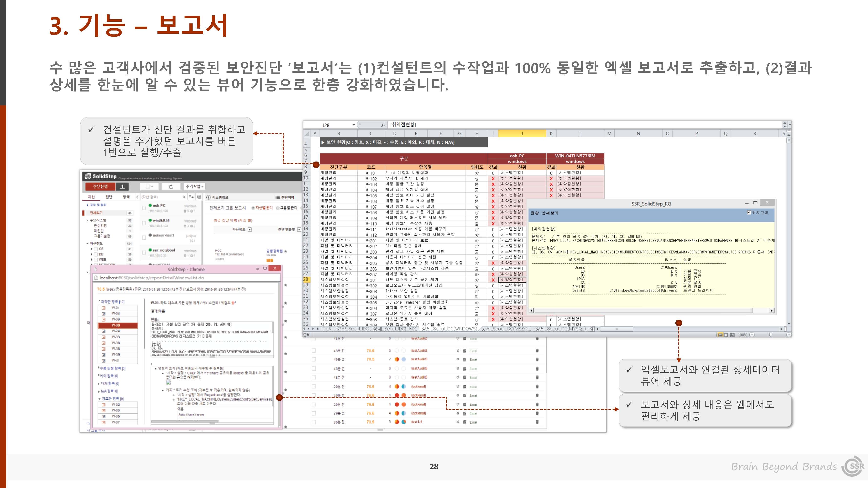Switch to the 상세_Seoul_IDC(UNIX) sheet tab
This screenshot has height=488, width=868.
(395, 329)
